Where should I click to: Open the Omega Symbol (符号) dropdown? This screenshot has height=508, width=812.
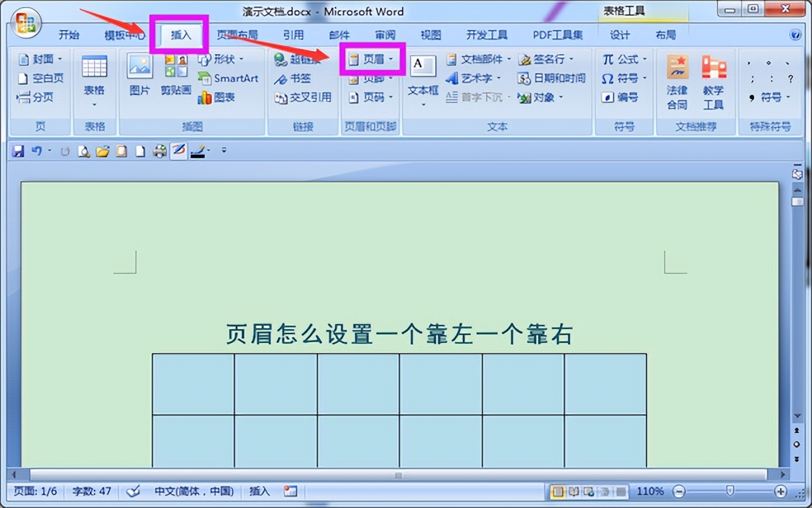click(625, 78)
